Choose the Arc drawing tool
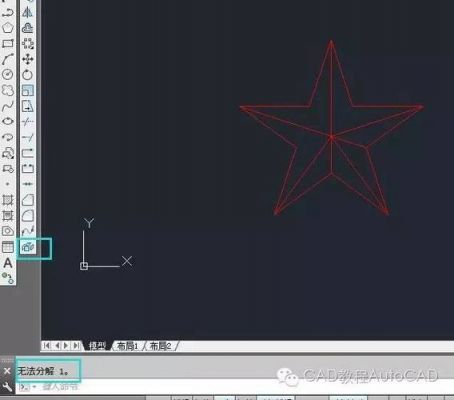 coord(8,59)
